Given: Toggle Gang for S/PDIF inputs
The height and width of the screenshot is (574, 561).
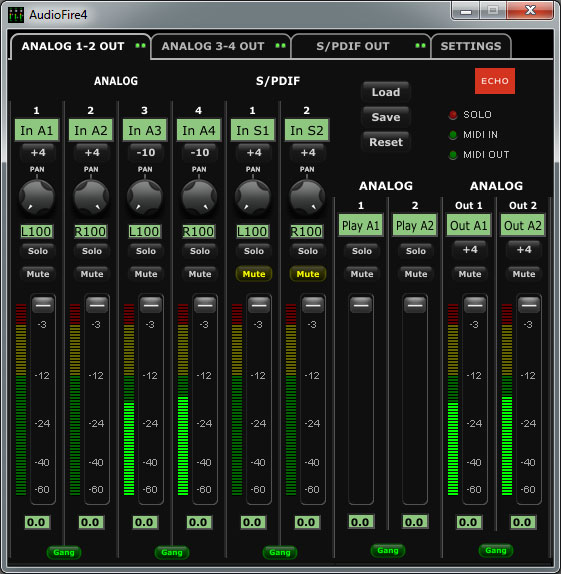Looking at the screenshot, I should [x=280, y=552].
